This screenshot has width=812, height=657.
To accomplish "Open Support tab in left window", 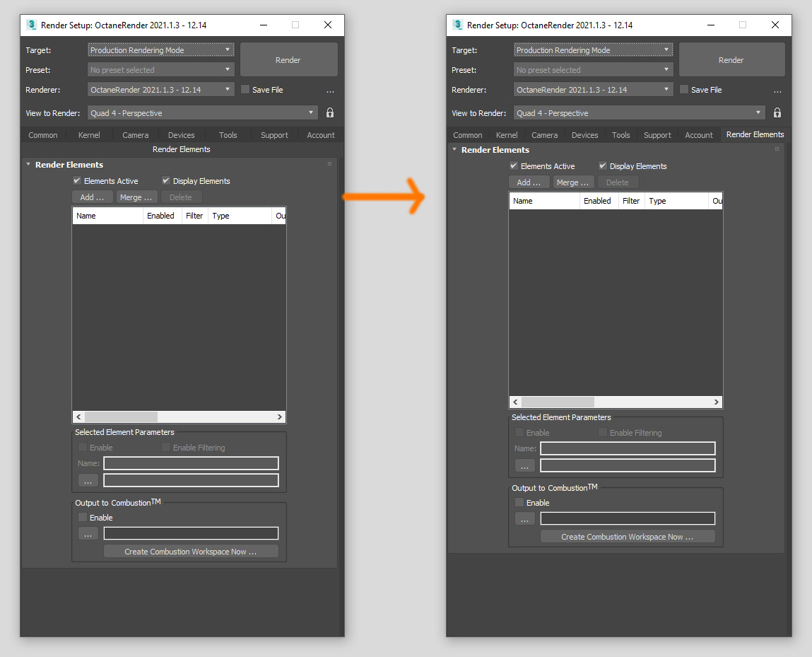I will [x=274, y=134].
